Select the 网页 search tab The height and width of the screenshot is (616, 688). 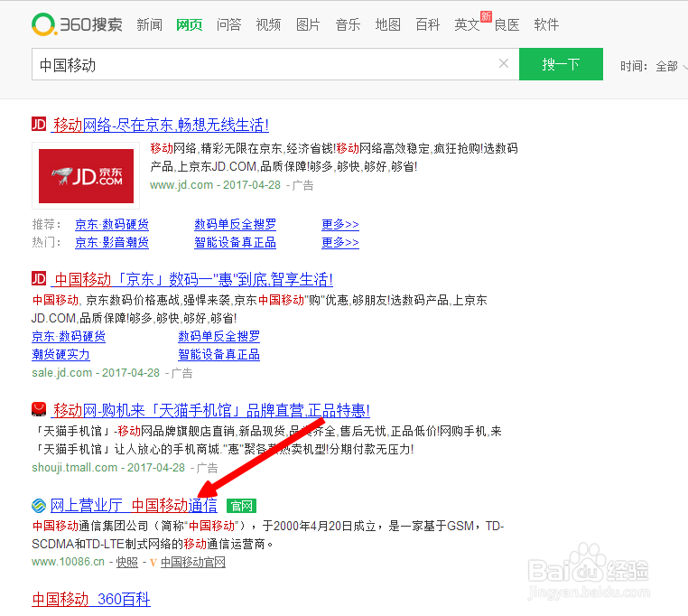[189, 24]
